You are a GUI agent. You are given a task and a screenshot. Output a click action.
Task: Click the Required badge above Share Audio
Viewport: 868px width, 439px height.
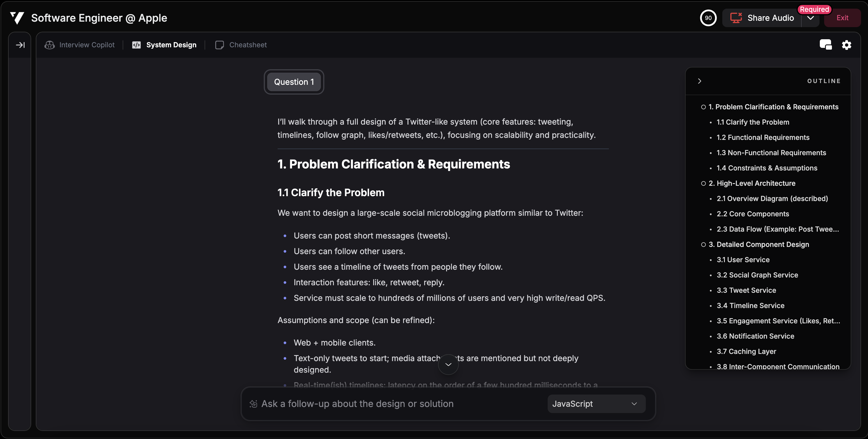[x=814, y=10]
